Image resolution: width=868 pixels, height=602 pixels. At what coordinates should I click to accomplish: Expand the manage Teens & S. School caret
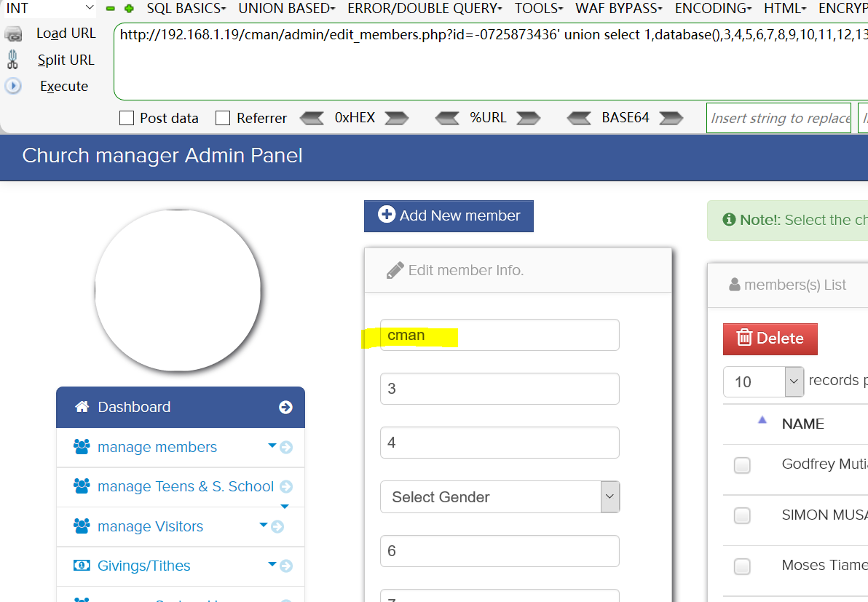click(x=285, y=507)
